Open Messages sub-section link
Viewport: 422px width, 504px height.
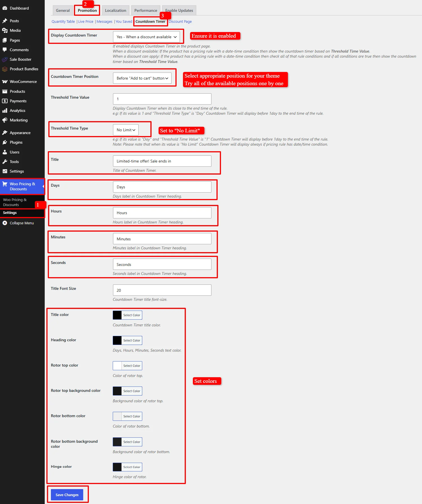tap(104, 22)
